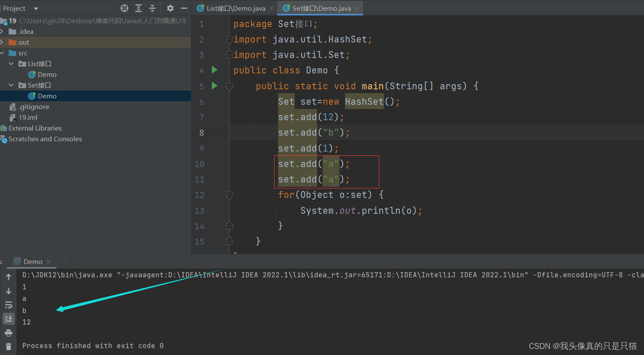Image resolution: width=644 pixels, height=355 pixels.
Task: Close the Demo run tab
Action: [48, 262]
